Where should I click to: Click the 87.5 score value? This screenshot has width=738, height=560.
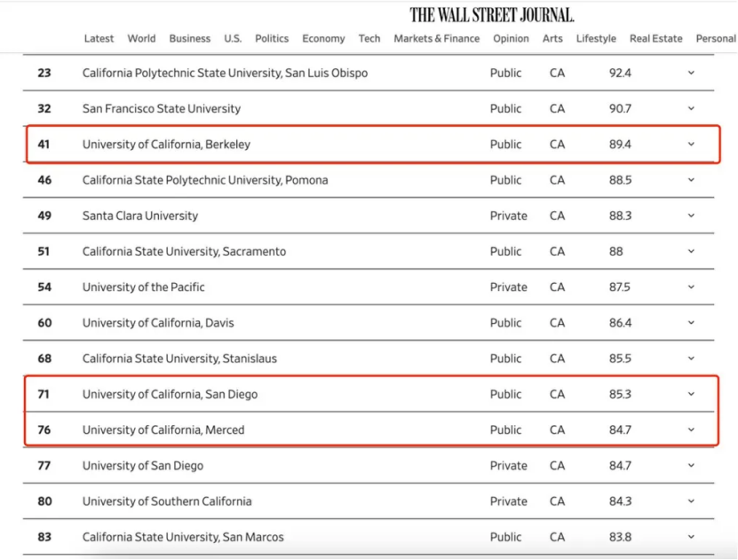pos(619,288)
